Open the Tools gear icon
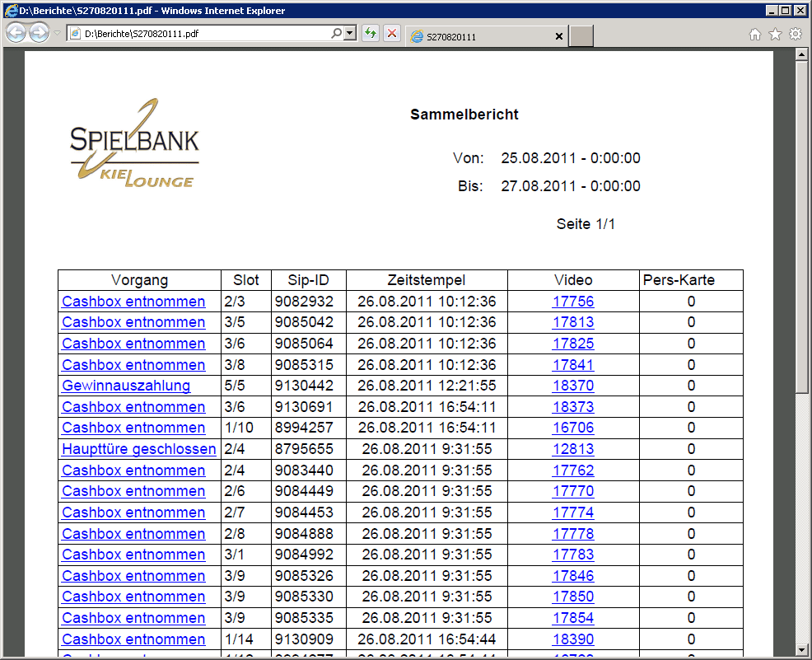Image resolution: width=812 pixels, height=660 pixels. tap(796, 35)
